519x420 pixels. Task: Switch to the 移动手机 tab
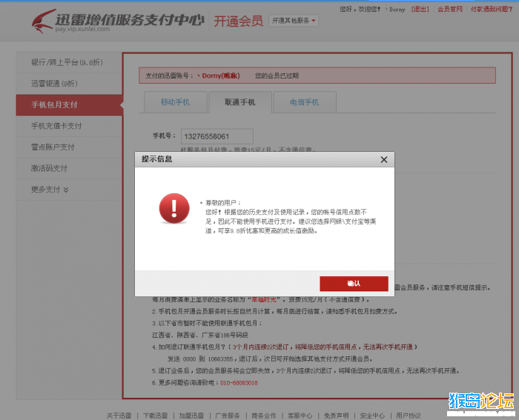pyautogui.click(x=176, y=102)
